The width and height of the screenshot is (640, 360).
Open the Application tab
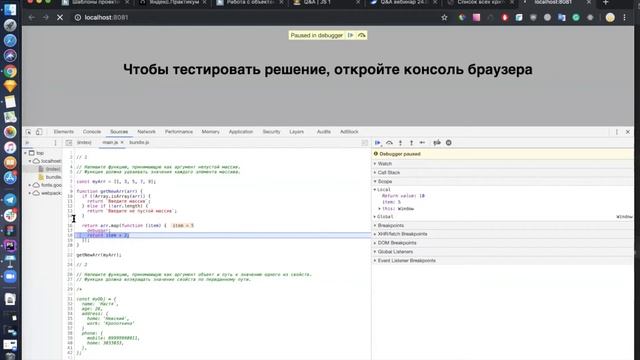pyautogui.click(x=241, y=132)
